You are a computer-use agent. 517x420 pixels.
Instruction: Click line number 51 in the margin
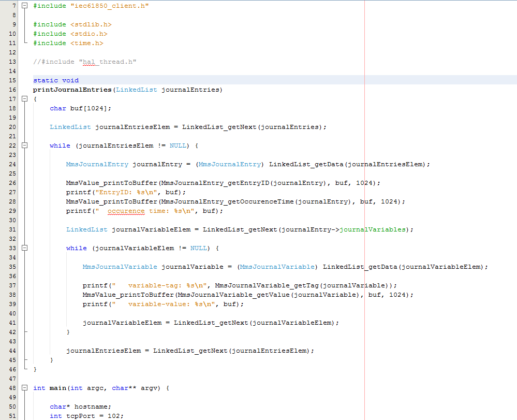coord(12,416)
